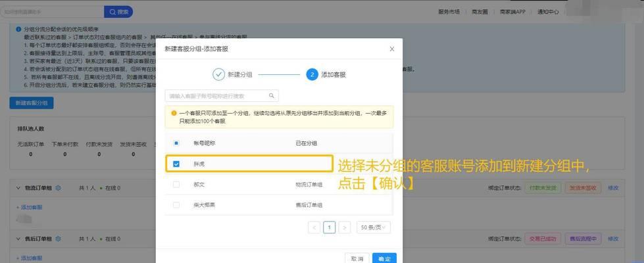Check the checkbox for 郝文
Viewport: 644px width, 263px height.
[x=176, y=185]
